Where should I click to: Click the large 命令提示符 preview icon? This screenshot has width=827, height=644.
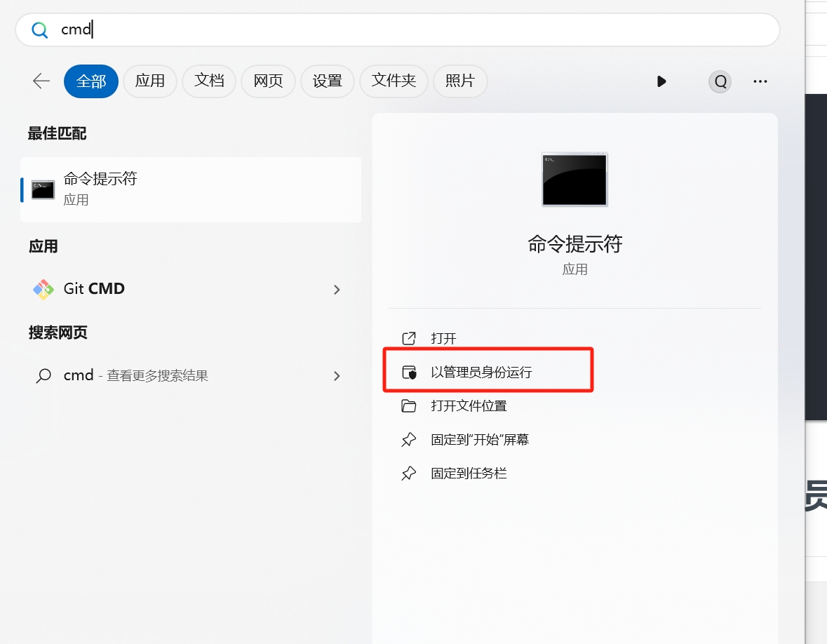coord(574,180)
